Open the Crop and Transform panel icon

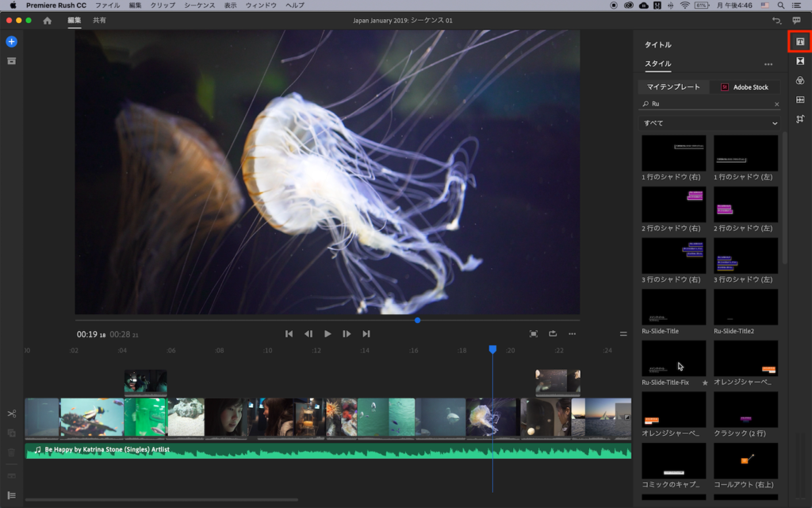point(800,119)
